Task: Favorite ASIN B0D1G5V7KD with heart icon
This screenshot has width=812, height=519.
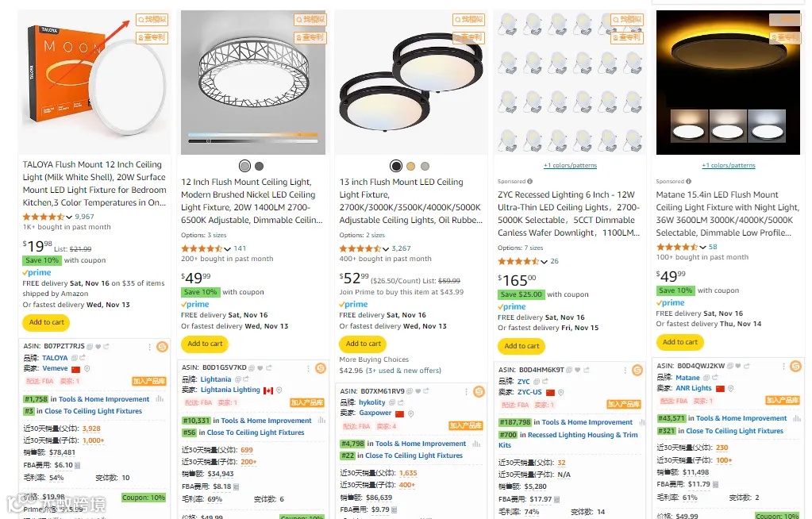Action: [260, 367]
